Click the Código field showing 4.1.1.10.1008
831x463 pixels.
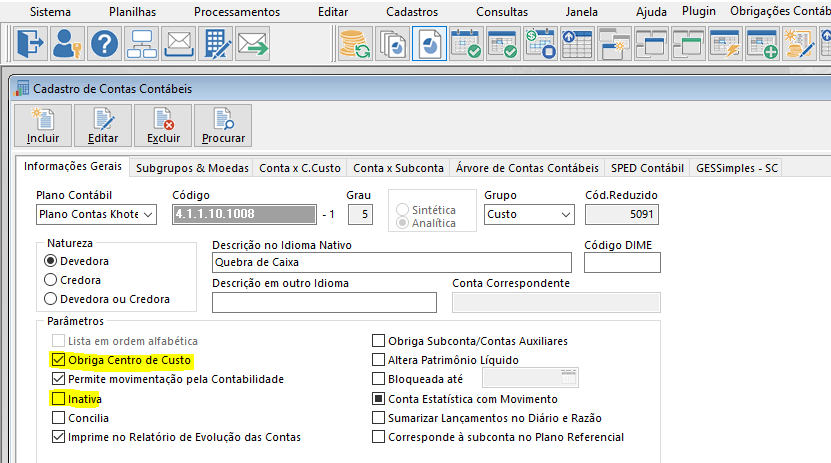(x=244, y=215)
